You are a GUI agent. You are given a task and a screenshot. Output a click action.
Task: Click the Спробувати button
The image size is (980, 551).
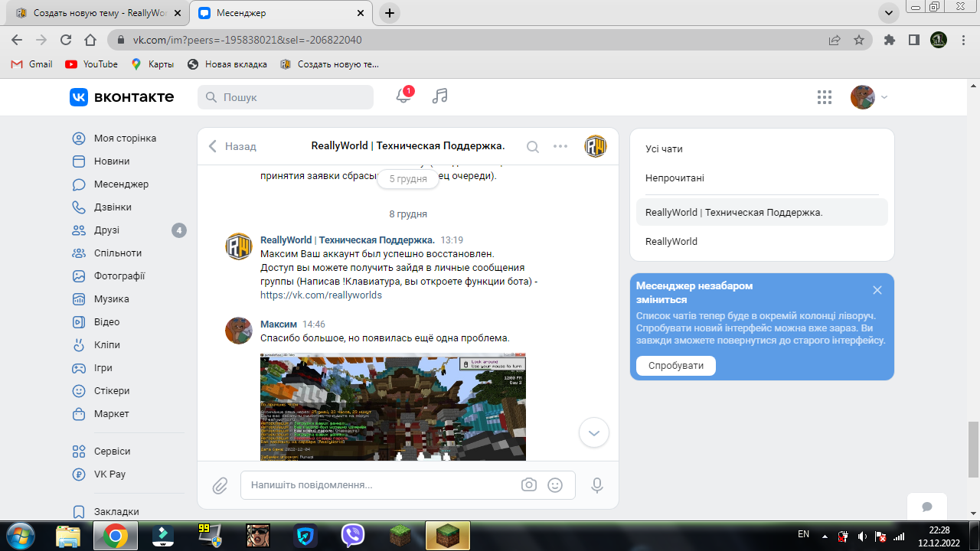pyautogui.click(x=676, y=366)
